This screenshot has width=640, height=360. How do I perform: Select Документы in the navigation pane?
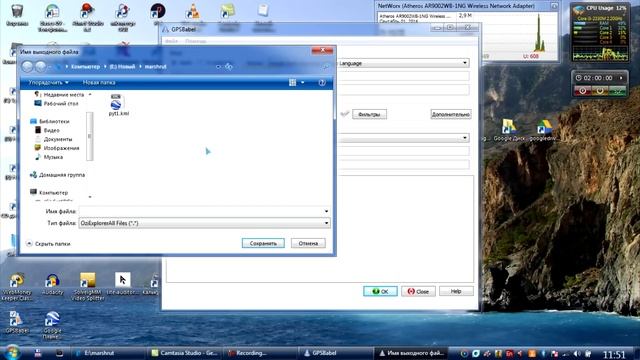click(53, 139)
